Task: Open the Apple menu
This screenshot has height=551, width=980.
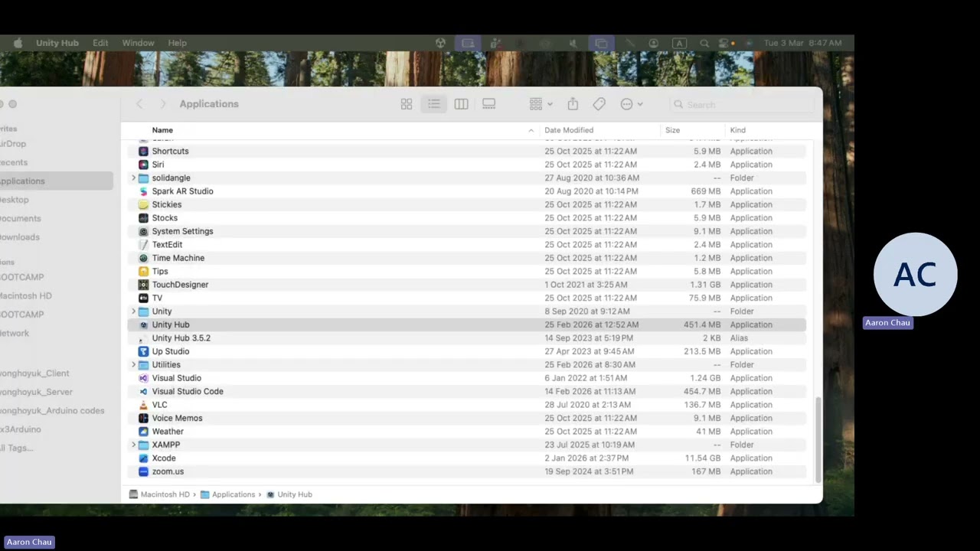Action: [x=18, y=43]
